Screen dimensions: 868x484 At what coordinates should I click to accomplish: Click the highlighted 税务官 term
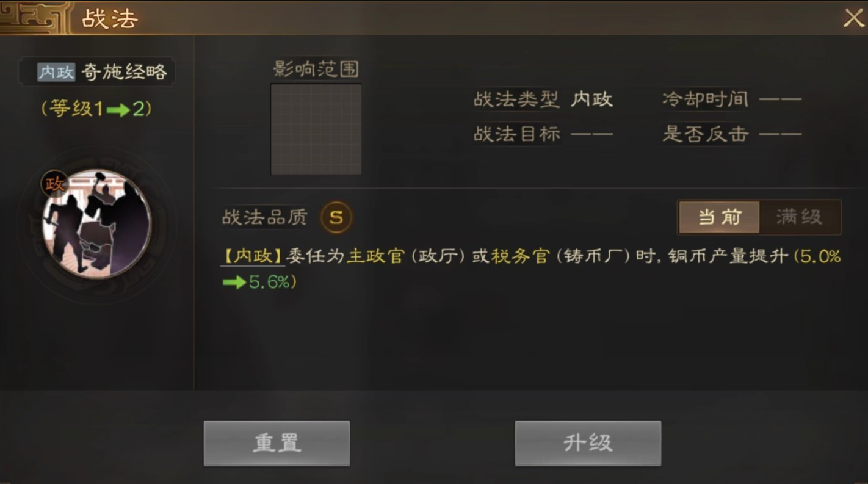point(520,256)
